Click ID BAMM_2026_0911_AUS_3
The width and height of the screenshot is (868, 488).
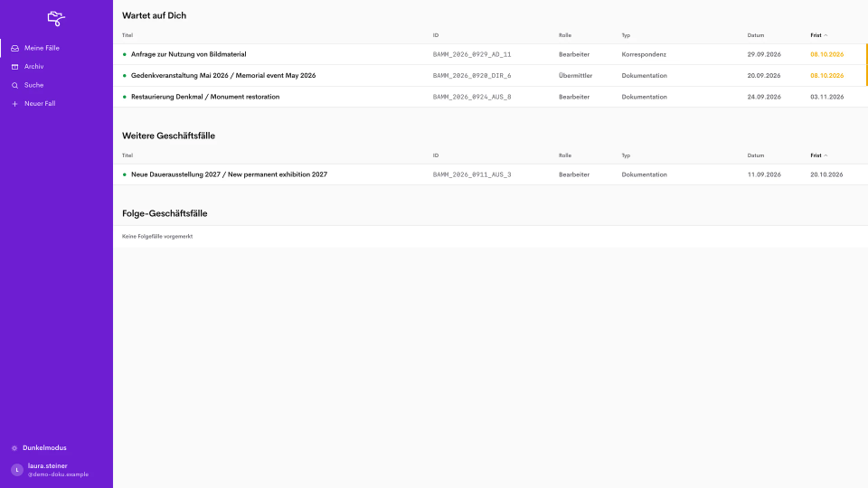pyautogui.click(x=472, y=174)
